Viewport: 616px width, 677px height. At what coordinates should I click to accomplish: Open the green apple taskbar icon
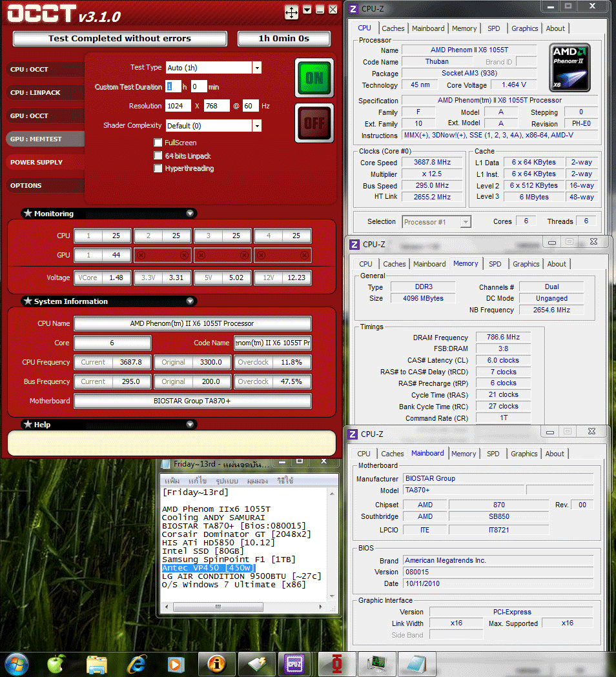pos(56,664)
